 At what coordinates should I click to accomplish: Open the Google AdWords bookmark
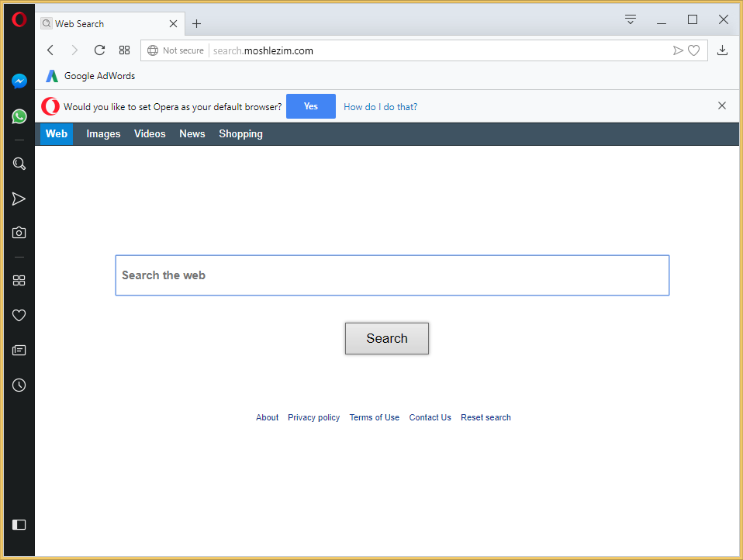pos(91,76)
